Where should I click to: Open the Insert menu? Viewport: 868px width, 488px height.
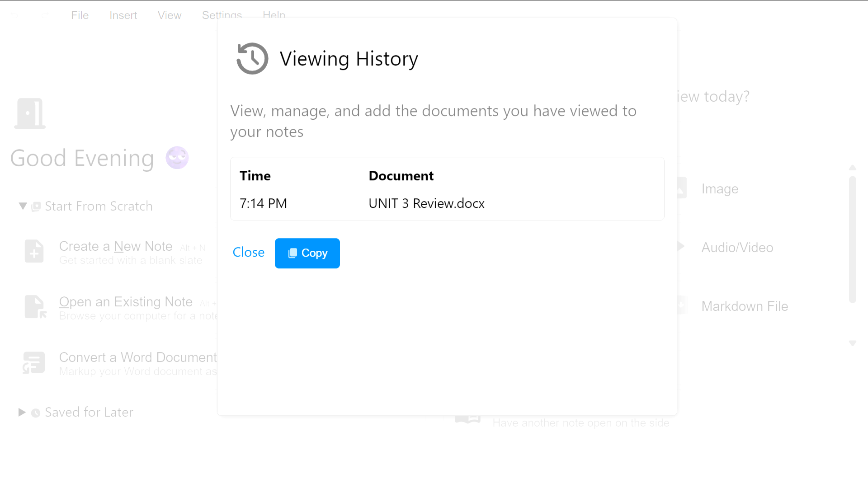coord(123,15)
